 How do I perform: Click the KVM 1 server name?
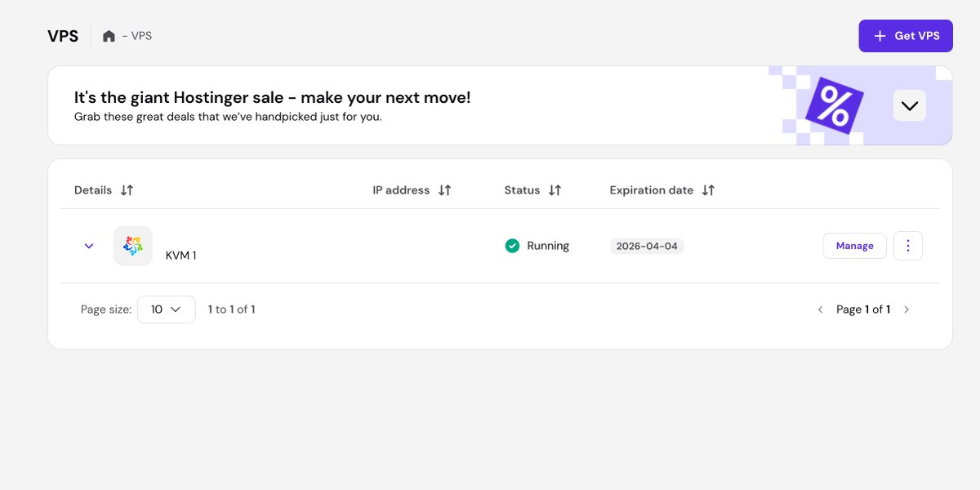(180, 256)
